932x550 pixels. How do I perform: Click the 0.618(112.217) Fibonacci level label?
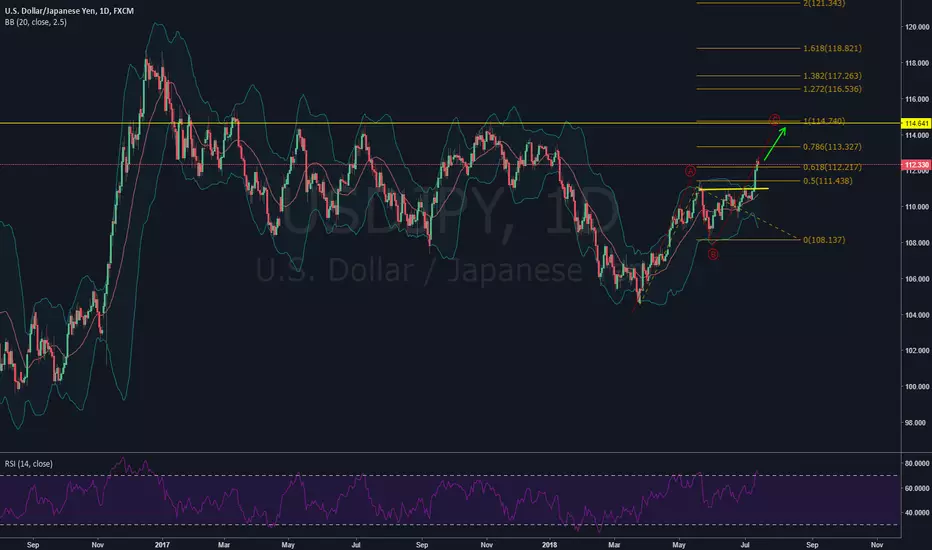click(x=832, y=167)
